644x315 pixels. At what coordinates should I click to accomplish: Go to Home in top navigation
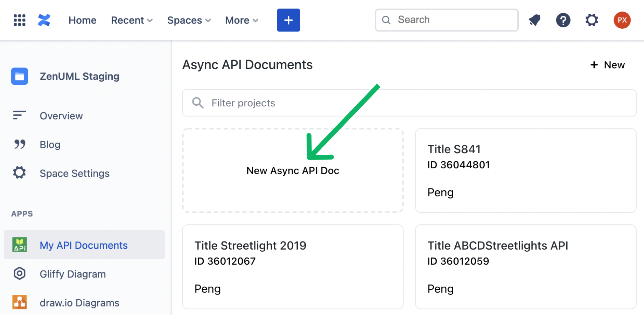83,20
